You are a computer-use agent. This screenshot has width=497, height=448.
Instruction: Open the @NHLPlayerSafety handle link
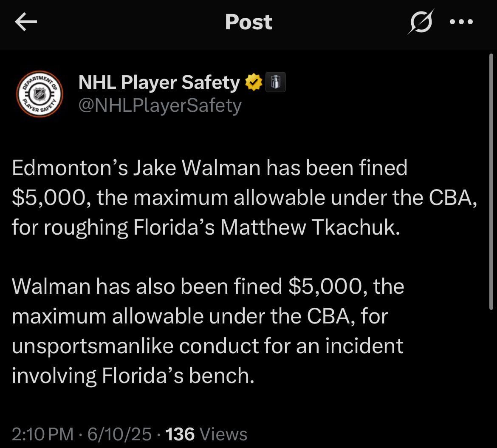[160, 105]
